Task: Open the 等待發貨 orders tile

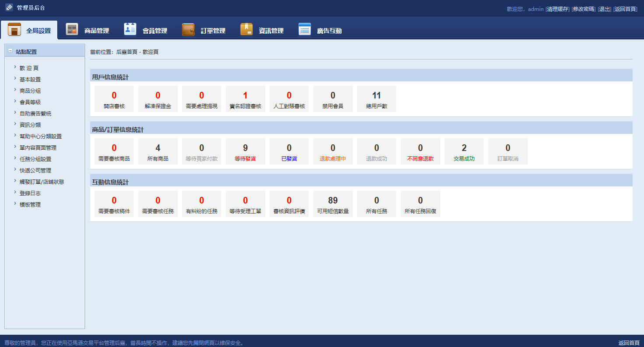Action: click(245, 152)
